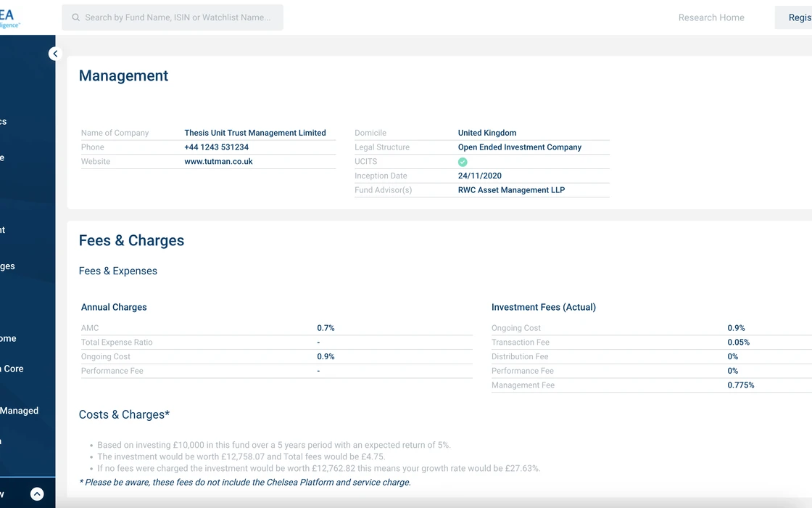Collapse the sidebar with the chevron arrow

click(55, 54)
